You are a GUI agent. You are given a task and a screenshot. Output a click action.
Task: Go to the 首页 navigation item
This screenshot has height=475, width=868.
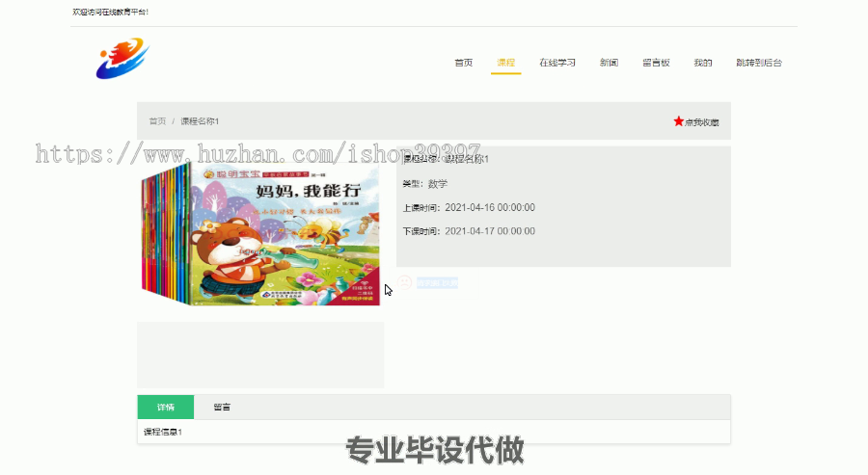[463, 63]
